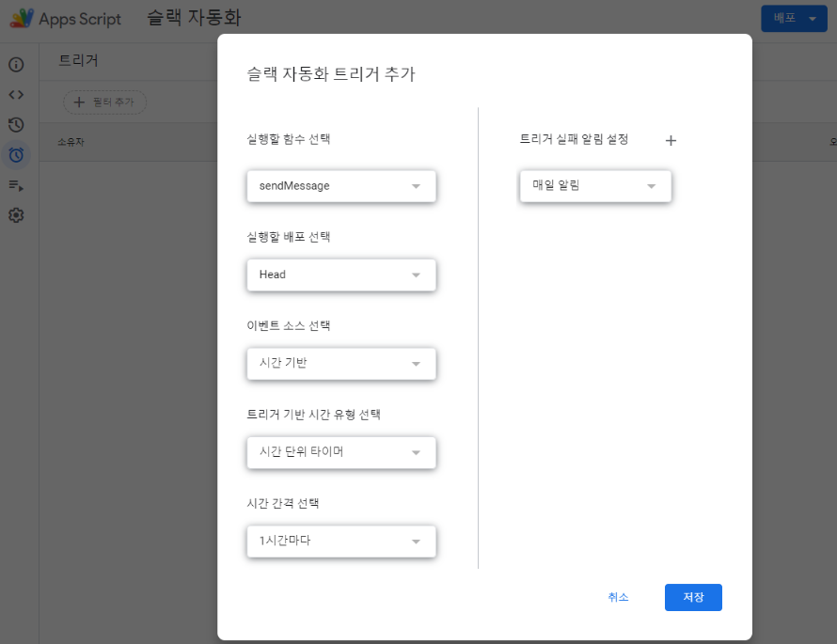
Task: Open the Executions list icon in sidebar
Action: (x=16, y=185)
